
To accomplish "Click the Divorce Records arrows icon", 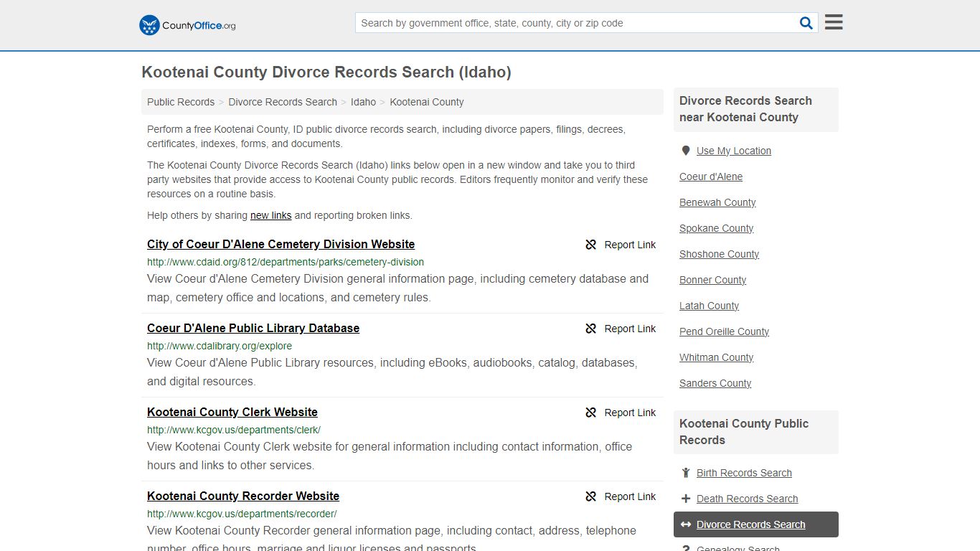I will pyautogui.click(x=686, y=524).
